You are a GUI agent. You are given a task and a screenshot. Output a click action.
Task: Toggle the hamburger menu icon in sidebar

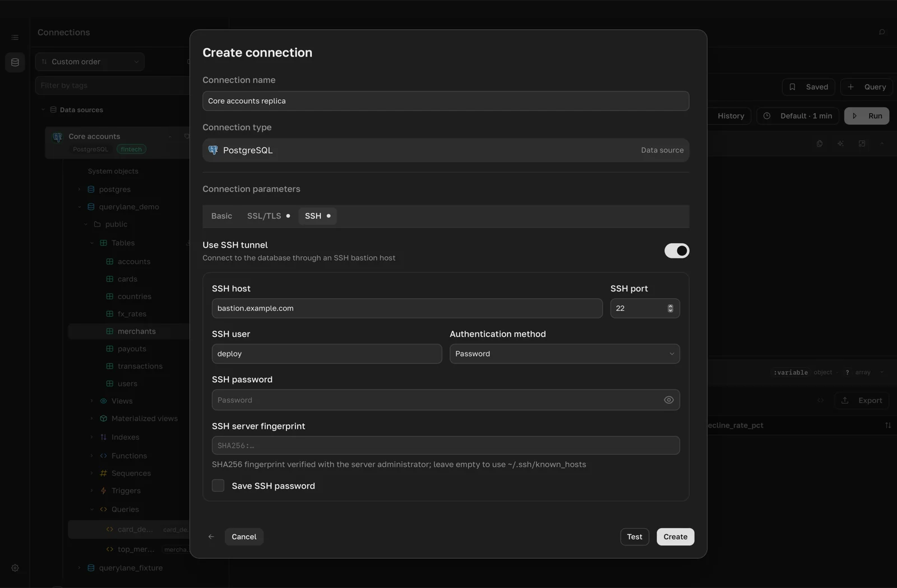[x=15, y=38]
